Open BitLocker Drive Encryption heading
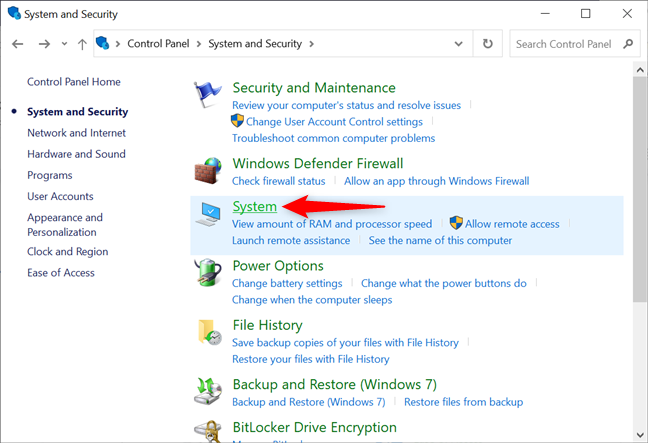Screen dimensions: 648x443 tap(314, 427)
